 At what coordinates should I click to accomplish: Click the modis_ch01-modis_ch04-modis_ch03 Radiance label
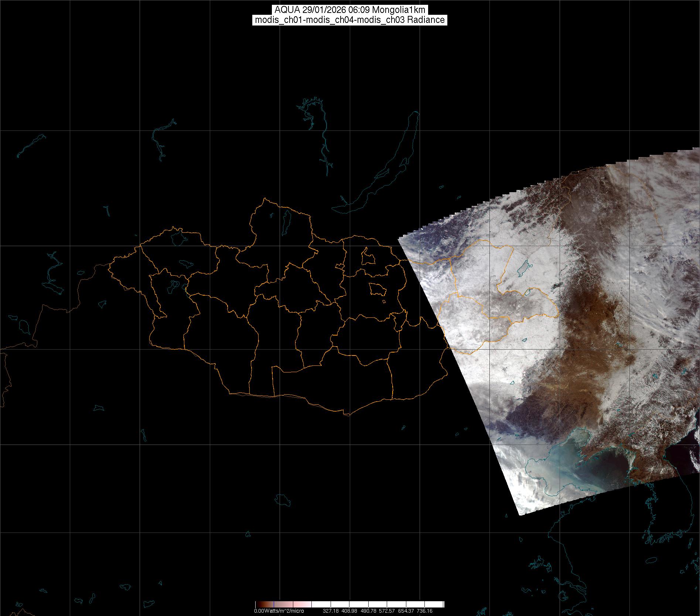click(350, 20)
